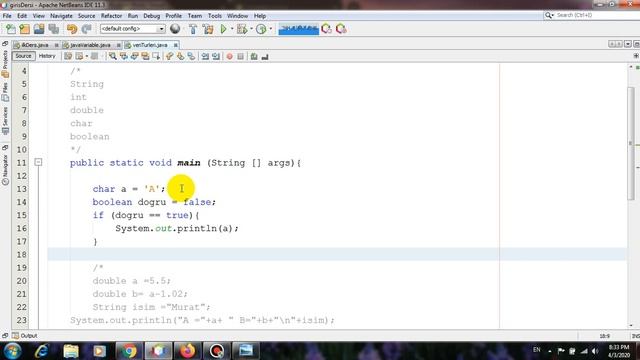Open the dropdown arrow beside Run Project
The width and height of the screenshot is (640, 360).
point(232,29)
